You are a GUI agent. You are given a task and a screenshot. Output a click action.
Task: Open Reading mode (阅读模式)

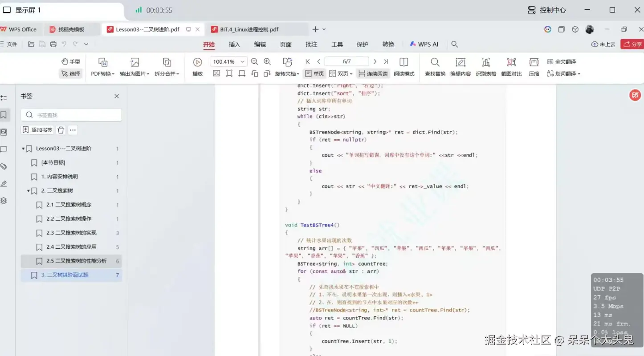[404, 67]
